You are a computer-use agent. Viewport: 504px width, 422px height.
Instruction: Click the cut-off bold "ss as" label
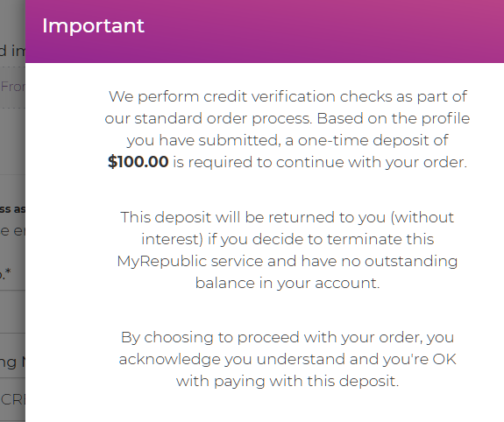coord(12,209)
